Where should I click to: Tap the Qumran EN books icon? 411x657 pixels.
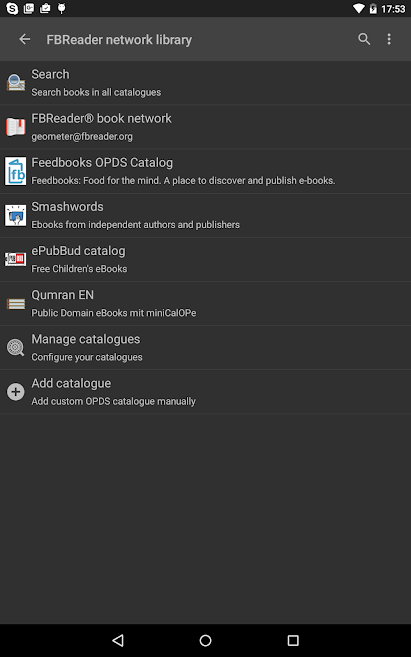coord(16,304)
